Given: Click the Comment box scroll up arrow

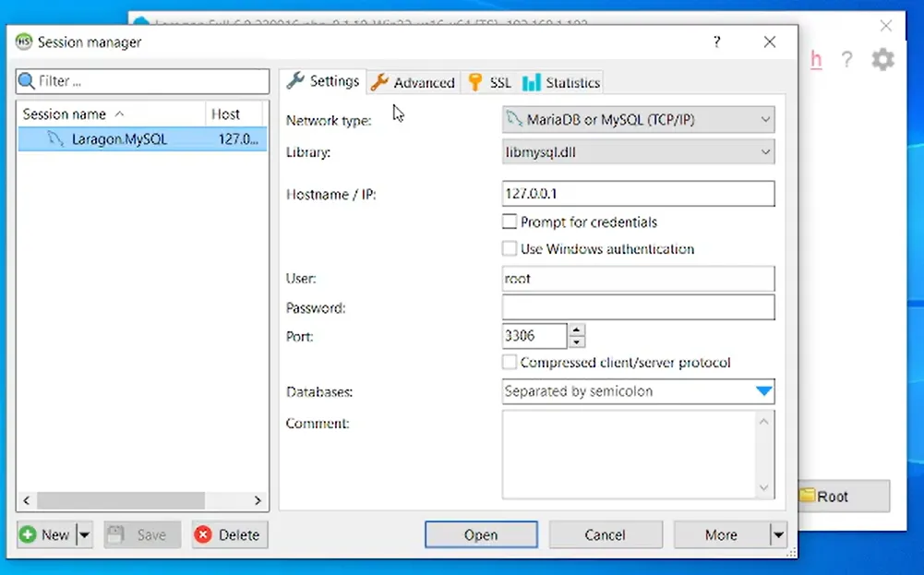Looking at the screenshot, I should tap(764, 421).
